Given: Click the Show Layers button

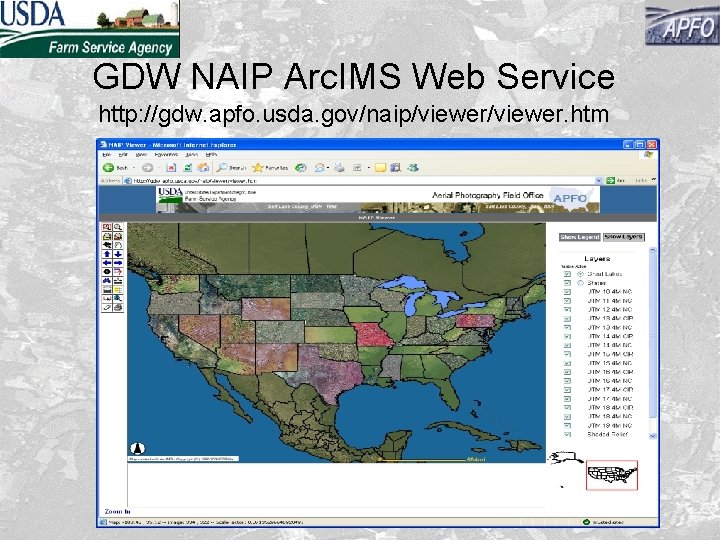Looking at the screenshot, I should (624, 237).
